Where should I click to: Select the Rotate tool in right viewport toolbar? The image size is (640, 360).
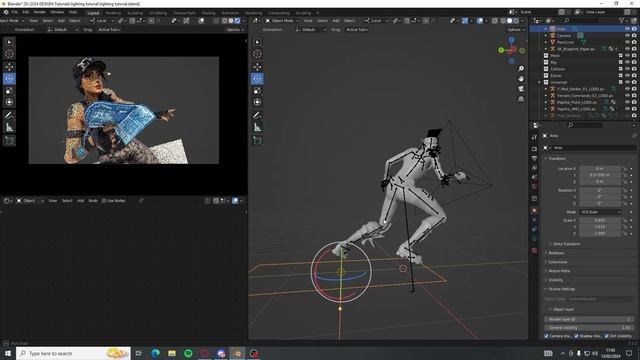point(257,78)
